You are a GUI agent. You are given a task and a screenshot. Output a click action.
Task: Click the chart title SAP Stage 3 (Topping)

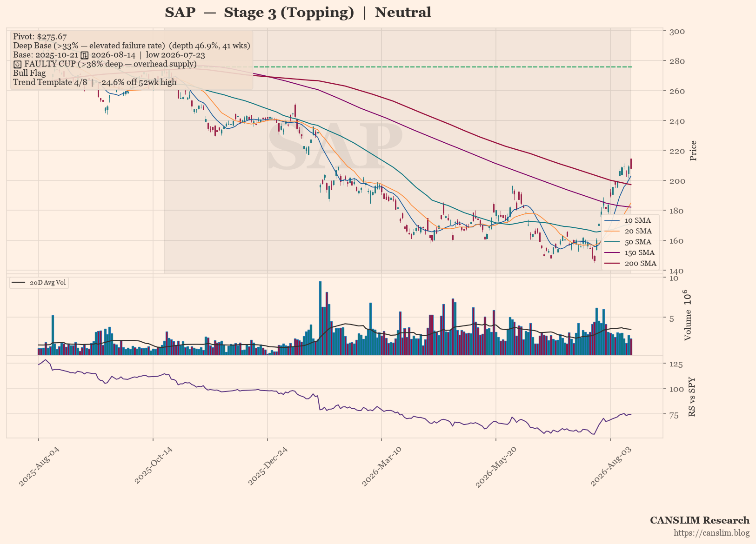click(298, 13)
